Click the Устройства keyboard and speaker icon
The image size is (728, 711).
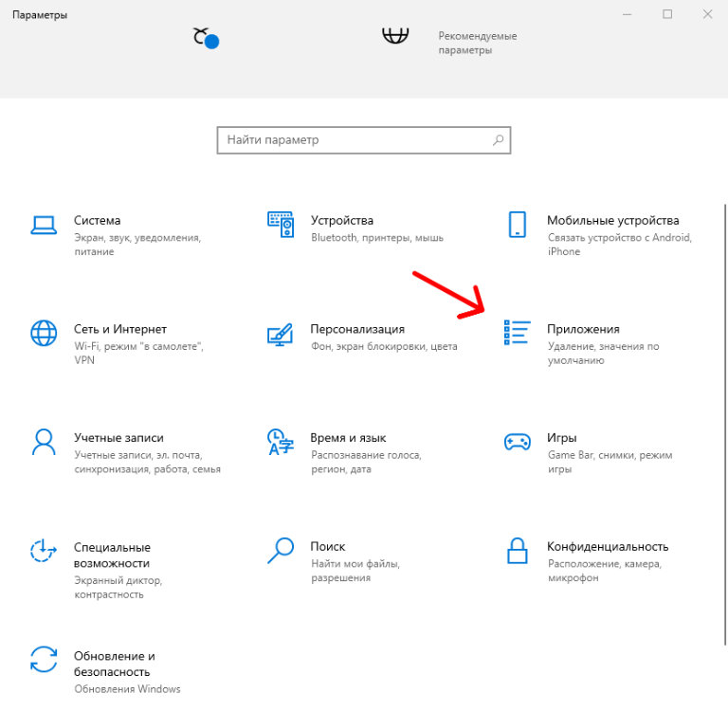(x=281, y=225)
